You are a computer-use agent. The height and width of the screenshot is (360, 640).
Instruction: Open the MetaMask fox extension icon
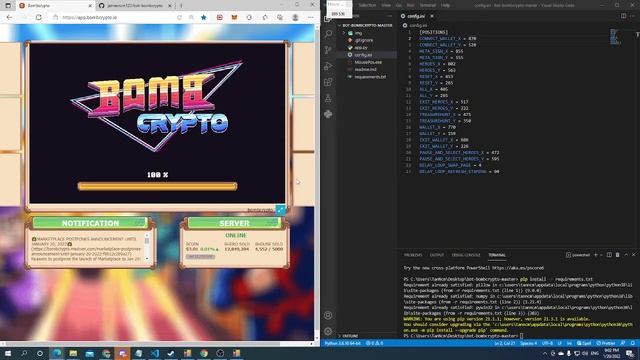234,18
